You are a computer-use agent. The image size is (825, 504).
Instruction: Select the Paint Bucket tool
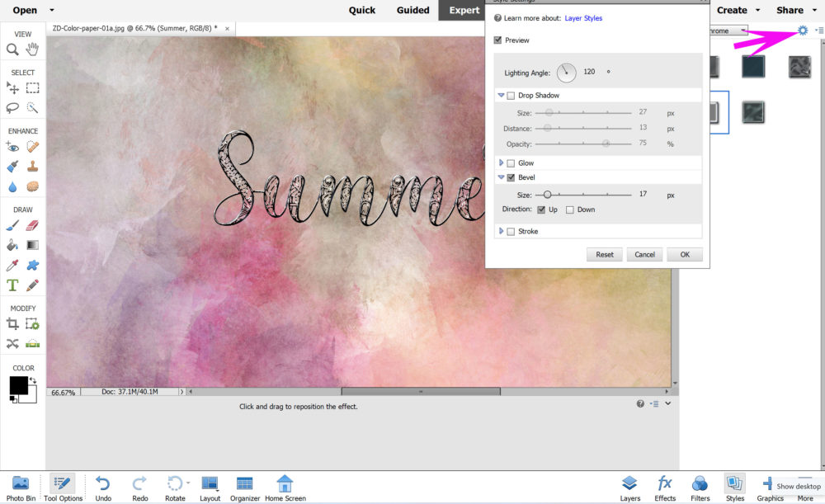pos(12,245)
